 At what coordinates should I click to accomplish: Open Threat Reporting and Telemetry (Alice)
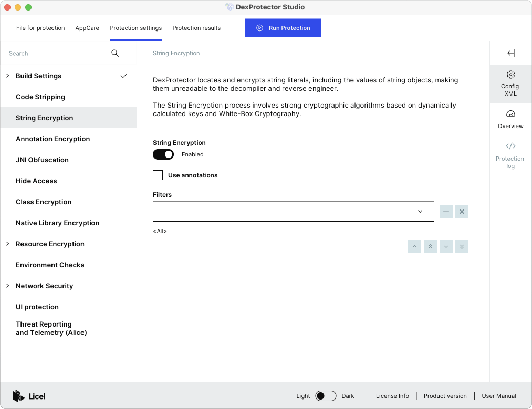(69, 329)
